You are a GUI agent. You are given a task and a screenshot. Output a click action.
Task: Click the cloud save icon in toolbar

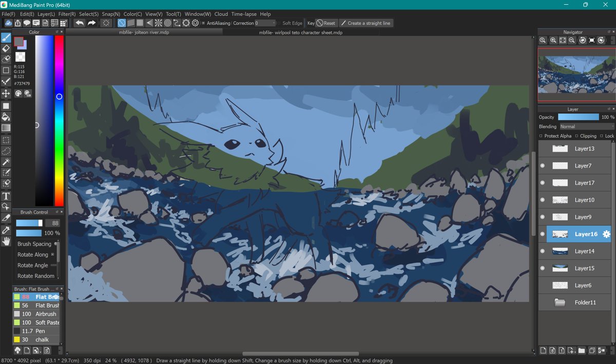coord(9,23)
